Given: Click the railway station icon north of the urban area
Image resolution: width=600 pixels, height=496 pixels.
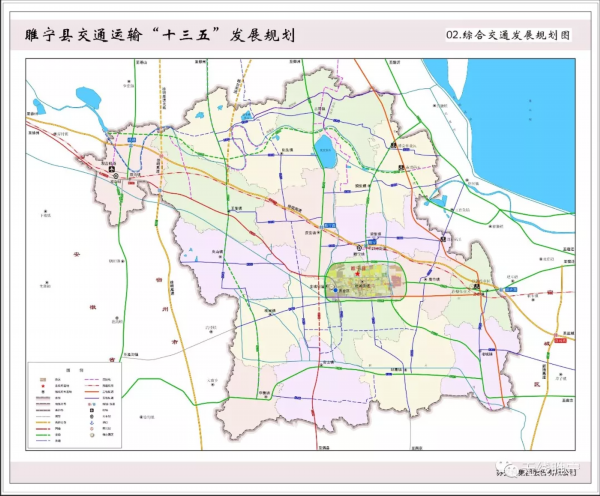Looking at the screenshot, I should [x=359, y=247].
